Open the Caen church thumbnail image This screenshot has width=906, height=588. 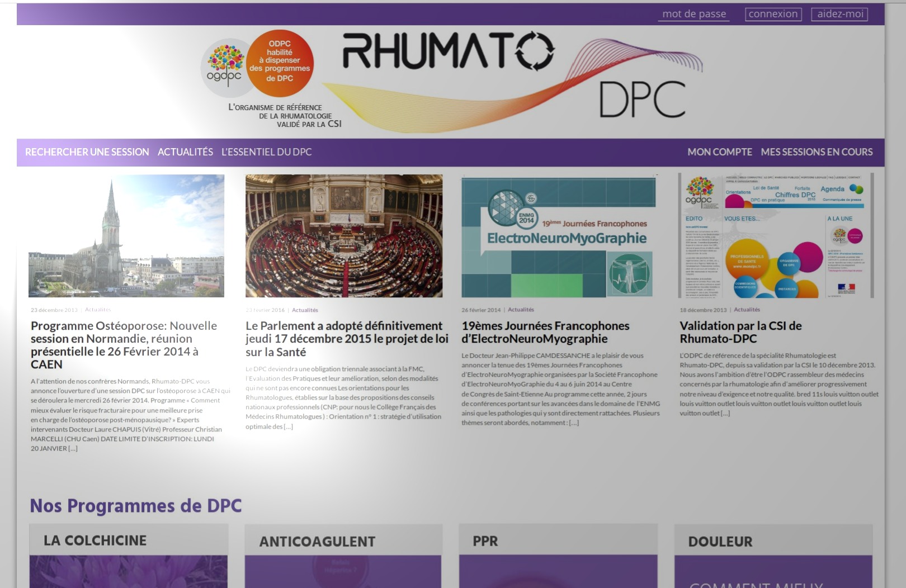pos(126,236)
